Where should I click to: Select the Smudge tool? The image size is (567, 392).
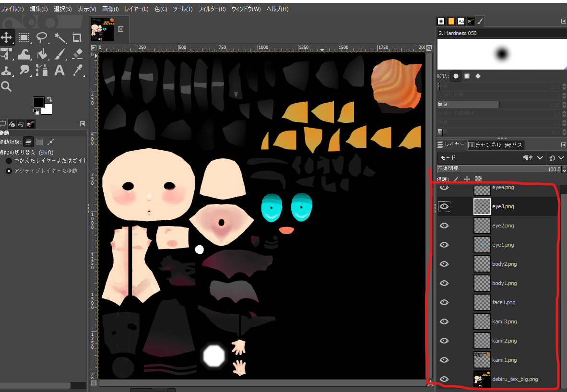click(x=24, y=70)
